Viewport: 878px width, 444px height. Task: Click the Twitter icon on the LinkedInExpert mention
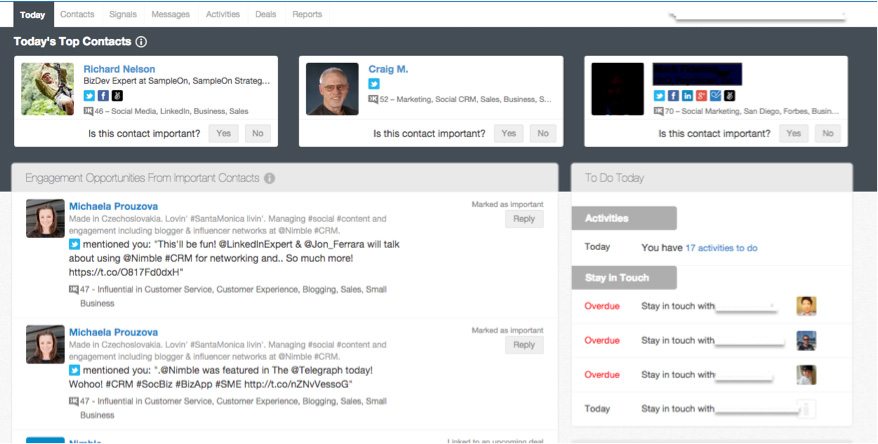(74, 245)
